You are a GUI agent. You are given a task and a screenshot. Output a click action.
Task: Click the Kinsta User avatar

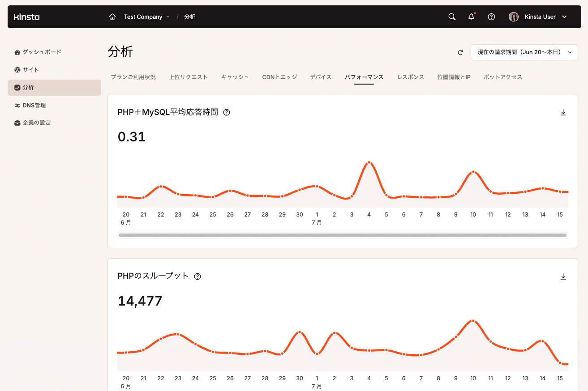pyautogui.click(x=514, y=17)
